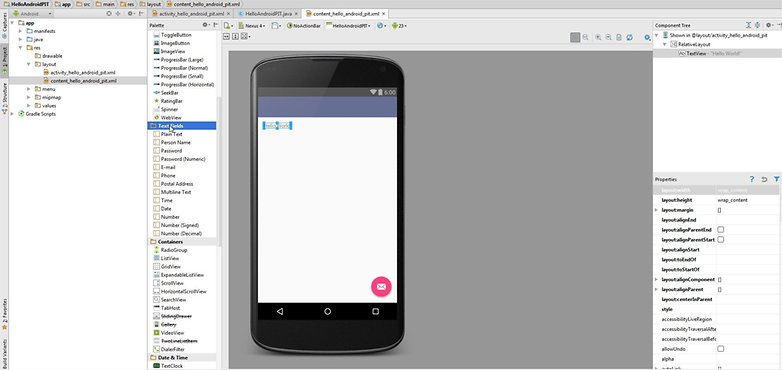Click the expand vertically layout icon
This screenshot has width=782, height=370.
235,36
